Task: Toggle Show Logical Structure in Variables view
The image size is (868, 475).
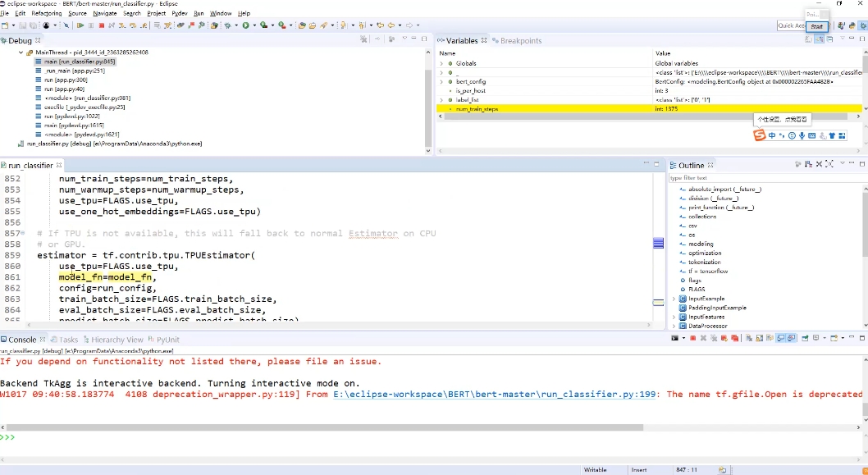Action: [820, 39]
